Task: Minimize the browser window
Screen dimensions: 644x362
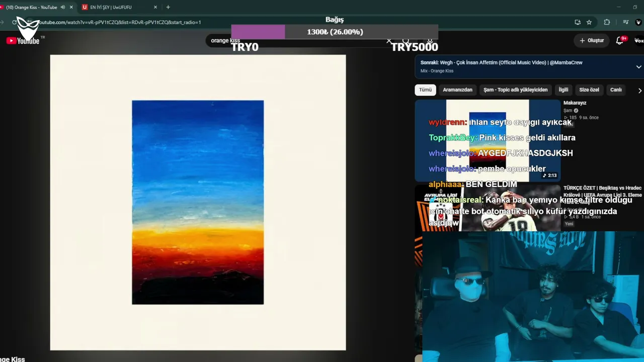Action: pos(620,7)
